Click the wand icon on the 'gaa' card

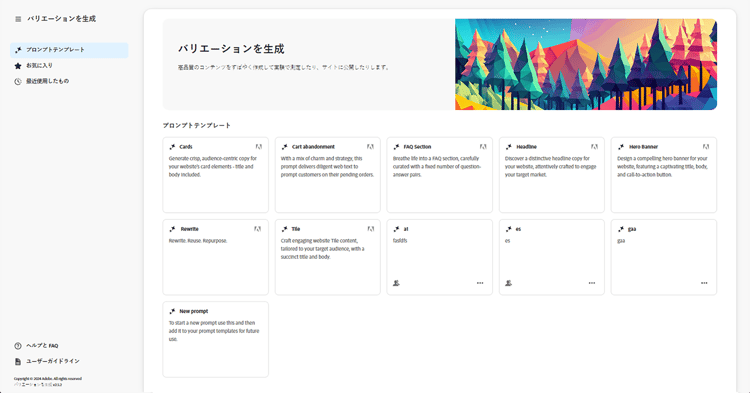coord(621,229)
